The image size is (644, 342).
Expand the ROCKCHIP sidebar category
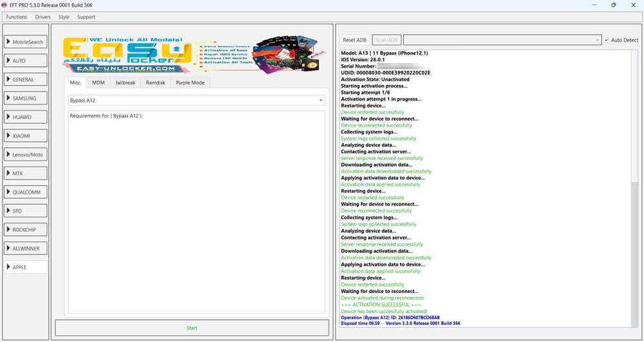[26, 229]
